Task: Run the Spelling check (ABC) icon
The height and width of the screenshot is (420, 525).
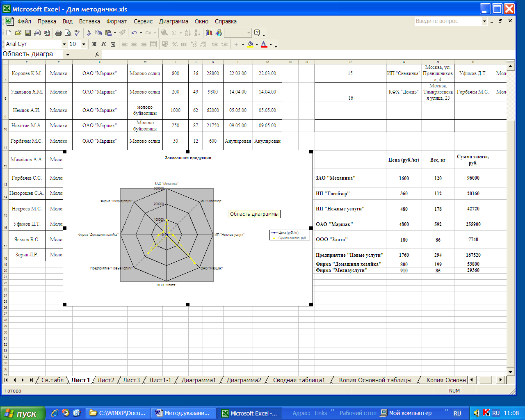Action: coord(77,33)
